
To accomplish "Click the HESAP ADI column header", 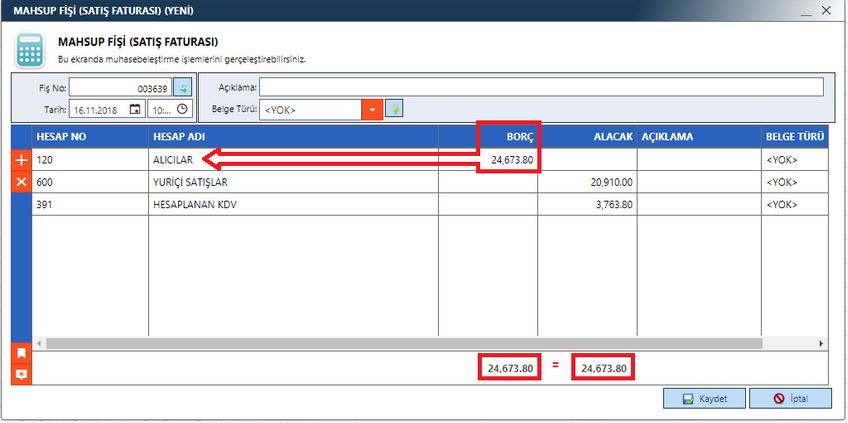I will (292, 137).
